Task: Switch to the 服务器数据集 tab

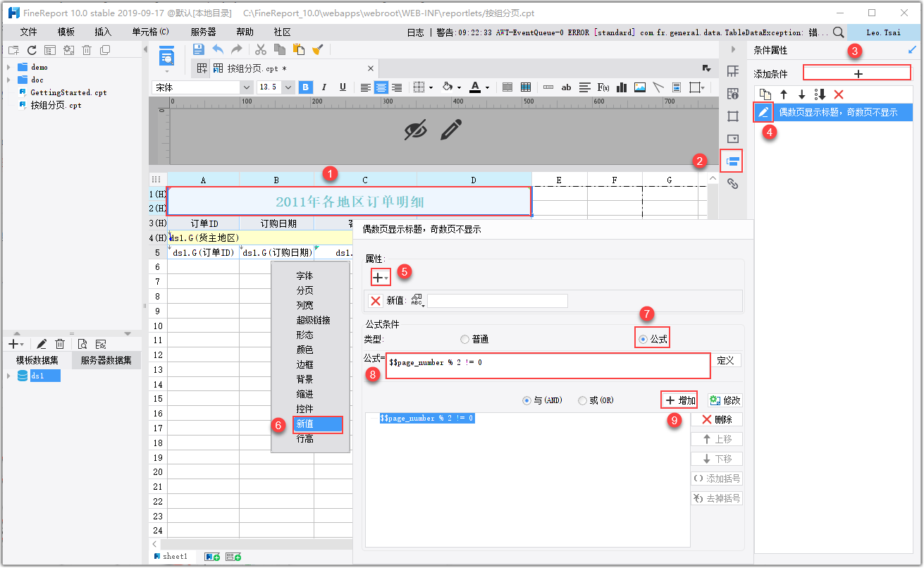Action: click(x=106, y=360)
